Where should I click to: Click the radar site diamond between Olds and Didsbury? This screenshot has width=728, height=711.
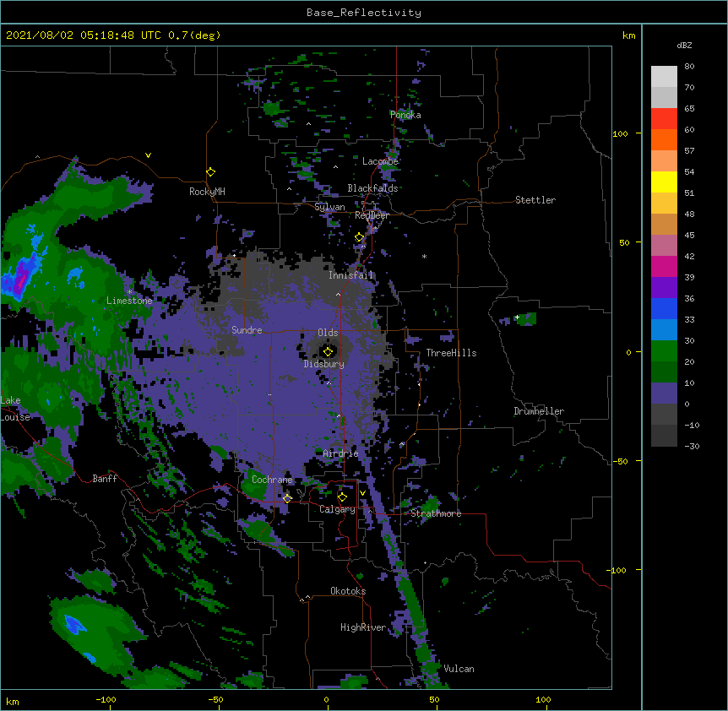(328, 351)
